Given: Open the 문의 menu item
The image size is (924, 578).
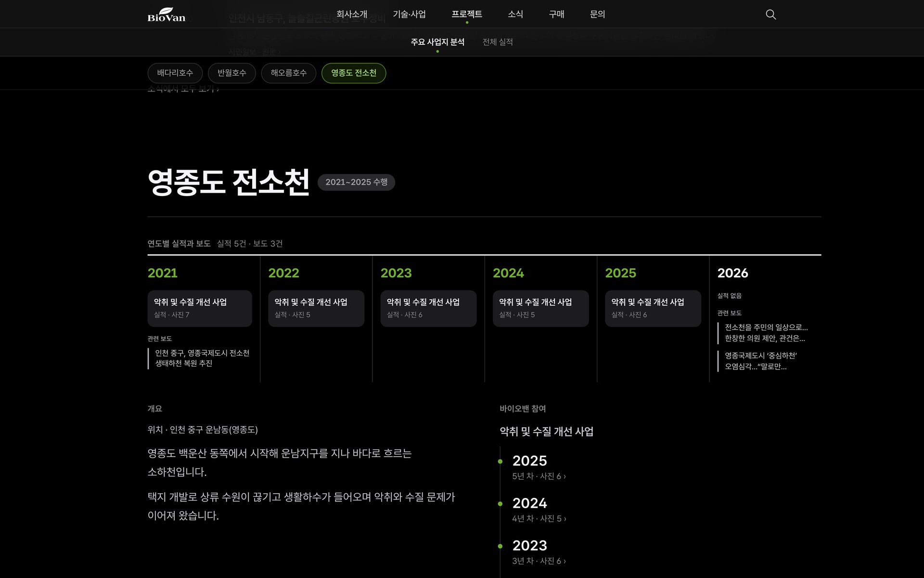Looking at the screenshot, I should (597, 14).
